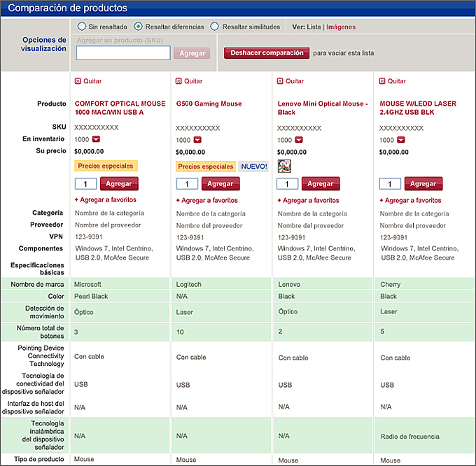
Task: Click remove icon for Lenovo Mini Optical Mouse
Action: click(281, 81)
